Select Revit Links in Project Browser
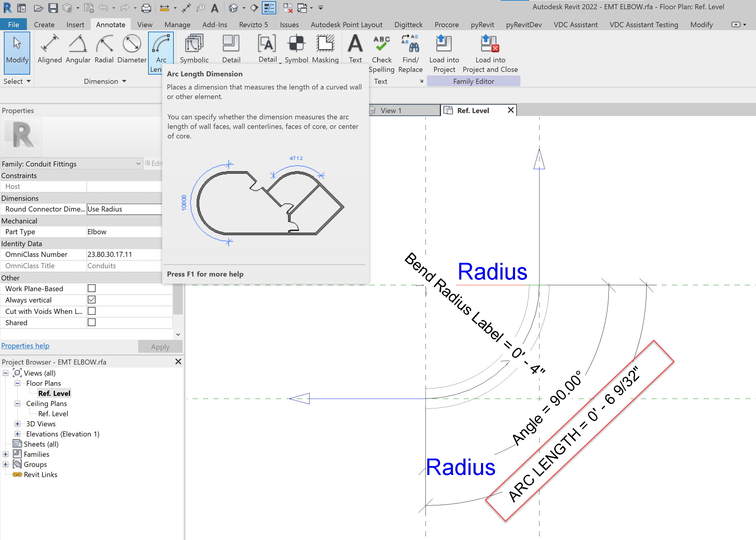This screenshot has width=756, height=540. pyautogui.click(x=41, y=474)
